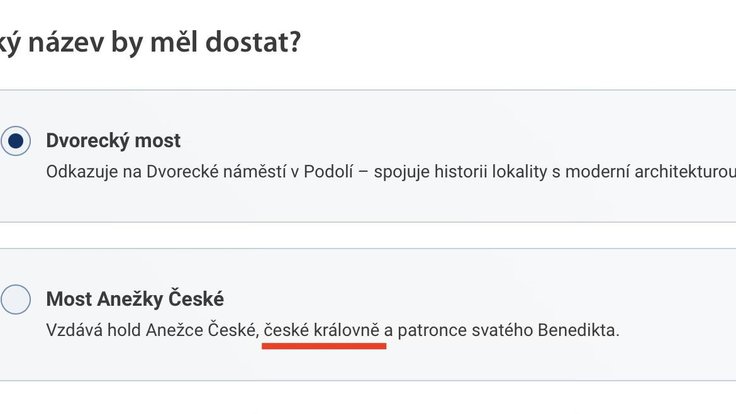Click the bold "Dvorecký most" option title

[113, 141]
